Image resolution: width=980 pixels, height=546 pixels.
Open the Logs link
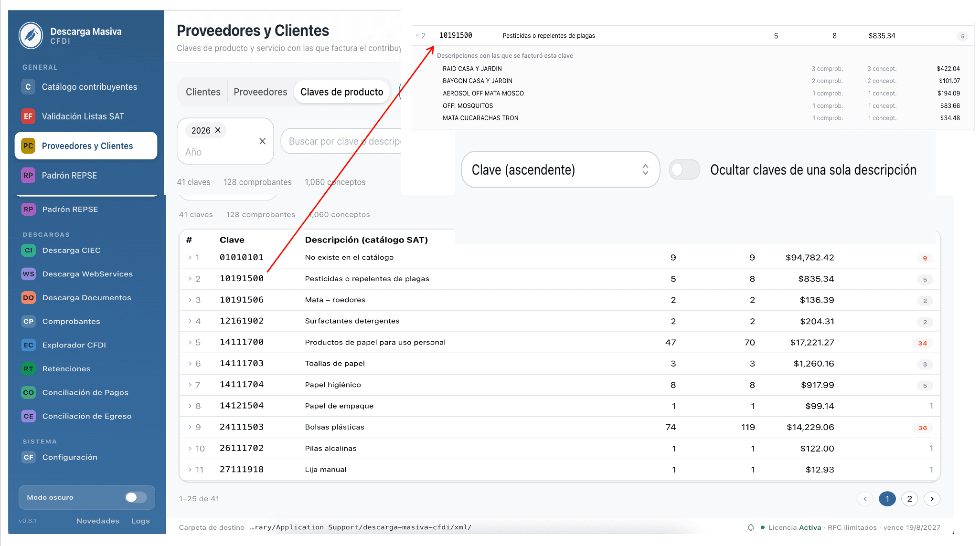(x=140, y=521)
